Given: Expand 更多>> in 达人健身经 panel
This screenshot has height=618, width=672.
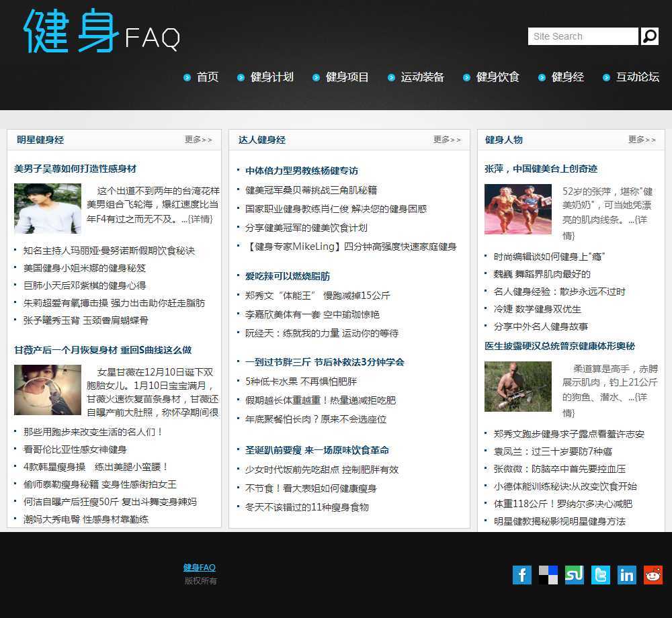Looking at the screenshot, I should point(447,140).
